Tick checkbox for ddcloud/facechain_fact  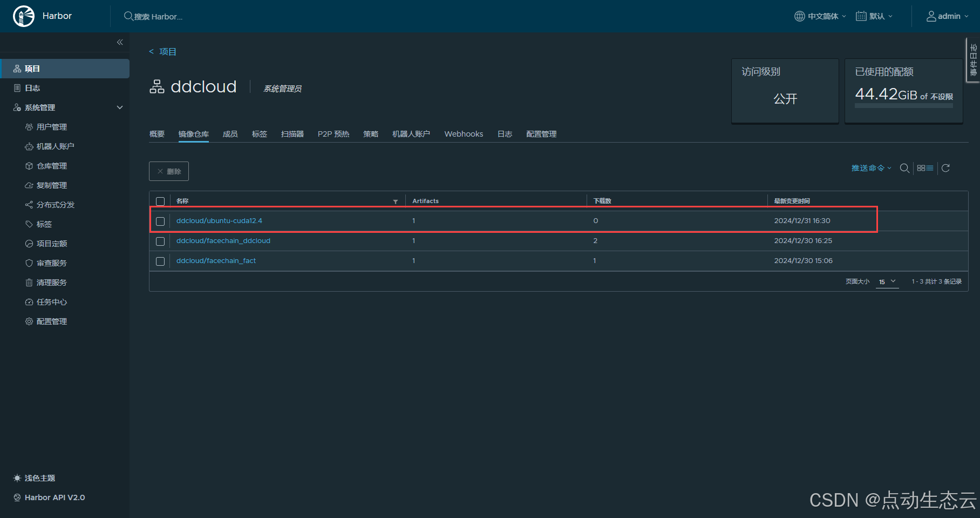point(160,261)
